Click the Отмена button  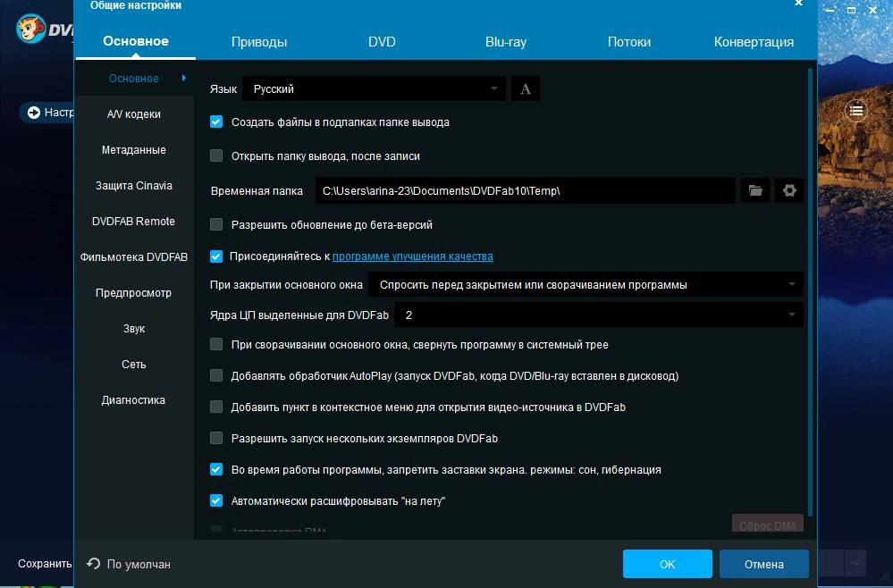click(763, 564)
